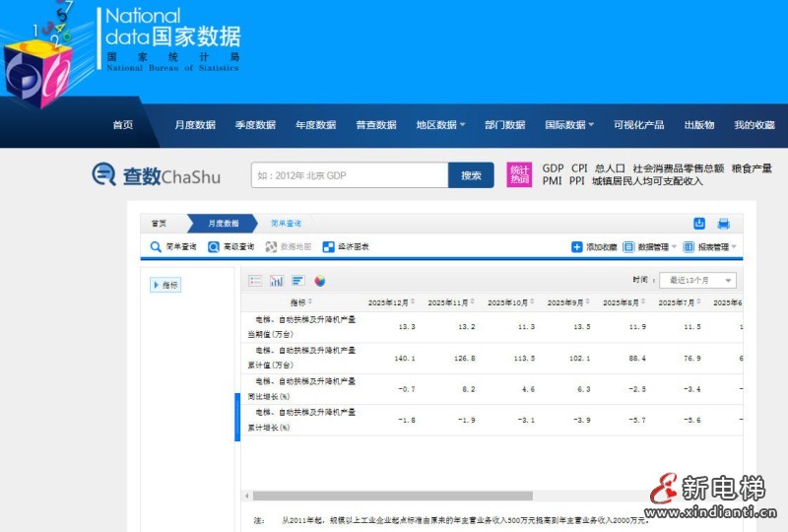Open the 最近13个月 time dropdown
The height and width of the screenshot is (532, 788).
point(696,281)
